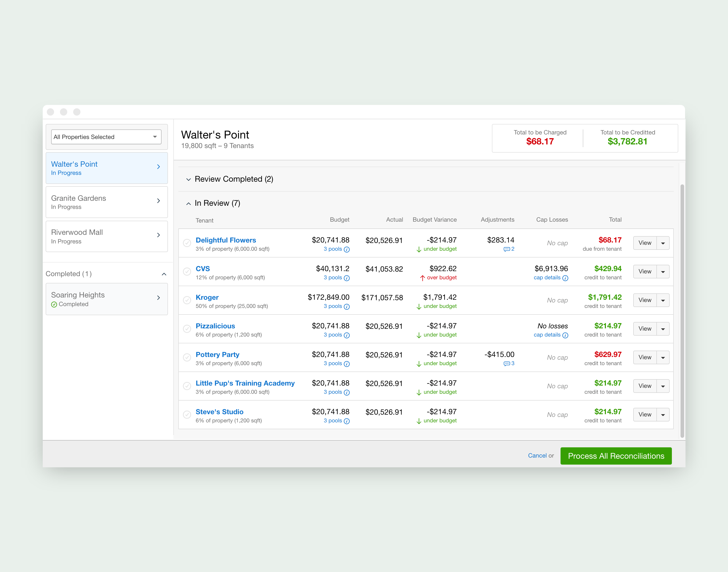Click the Cancel link
The height and width of the screenshot is (572, 728).
[x=537, y=456]
